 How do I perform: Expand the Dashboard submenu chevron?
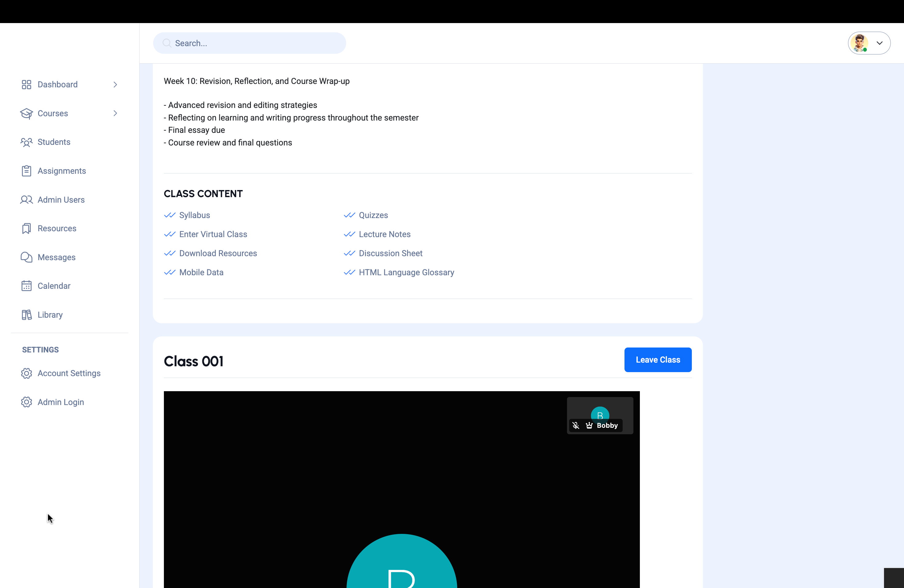coord(115,84)
